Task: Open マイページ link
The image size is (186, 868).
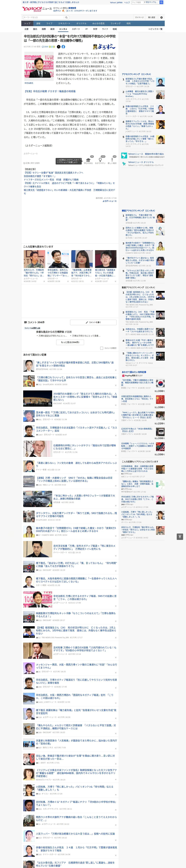Action: pos(139,17)
